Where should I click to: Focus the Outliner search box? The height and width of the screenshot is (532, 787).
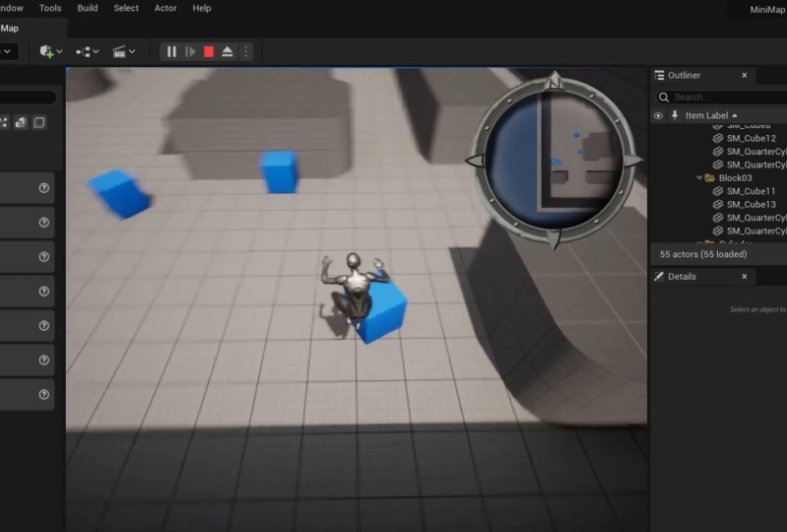[x=723, y=97]
